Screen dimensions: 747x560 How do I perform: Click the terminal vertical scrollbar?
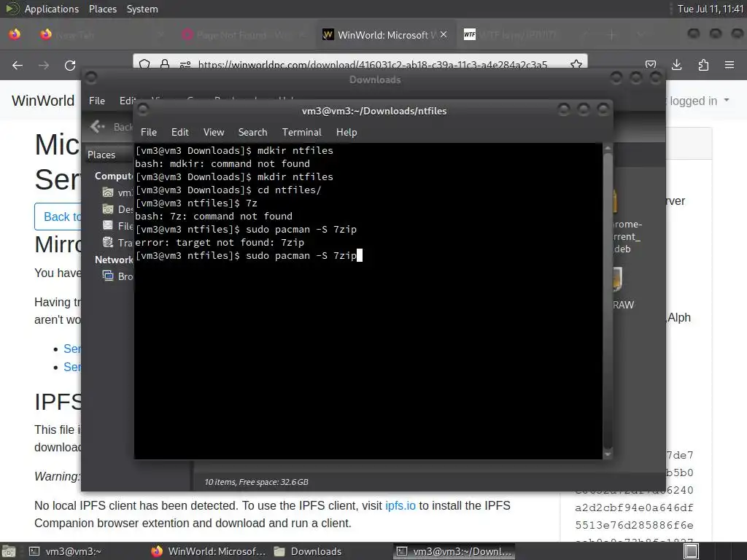[x=608, y=300]
